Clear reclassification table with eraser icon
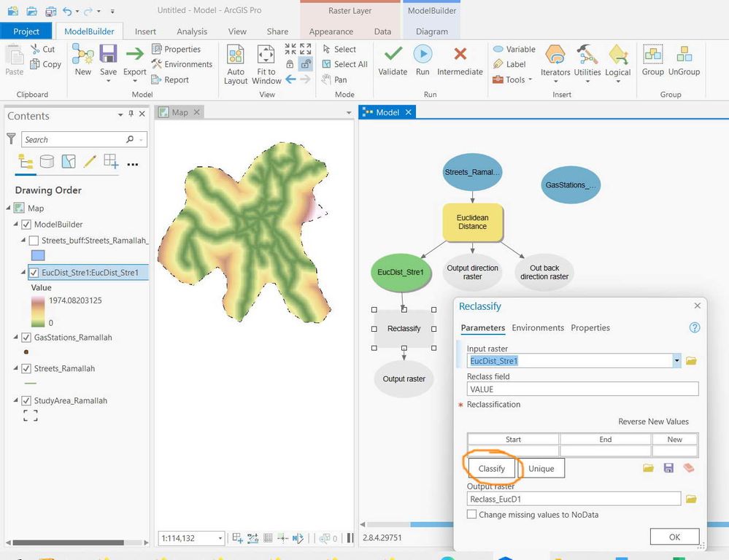This screenshot has height=560, width=729. [689, 467]
